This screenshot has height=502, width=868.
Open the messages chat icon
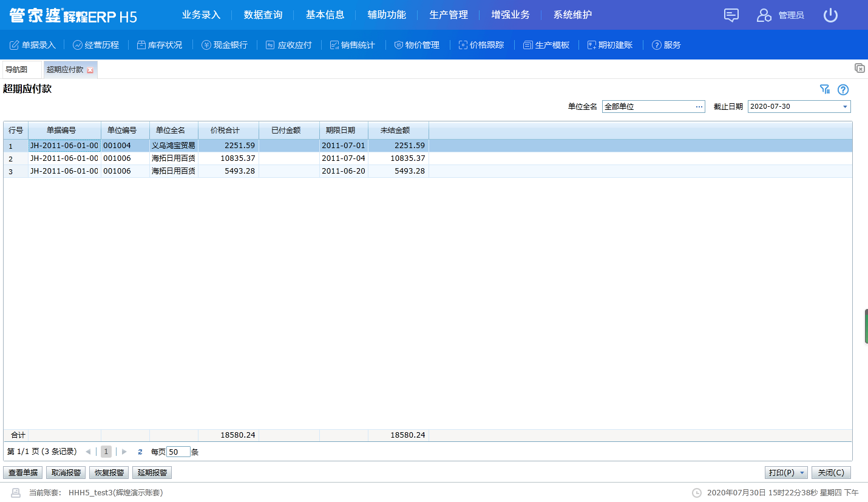pyautogui.click(x=731, y=15)
